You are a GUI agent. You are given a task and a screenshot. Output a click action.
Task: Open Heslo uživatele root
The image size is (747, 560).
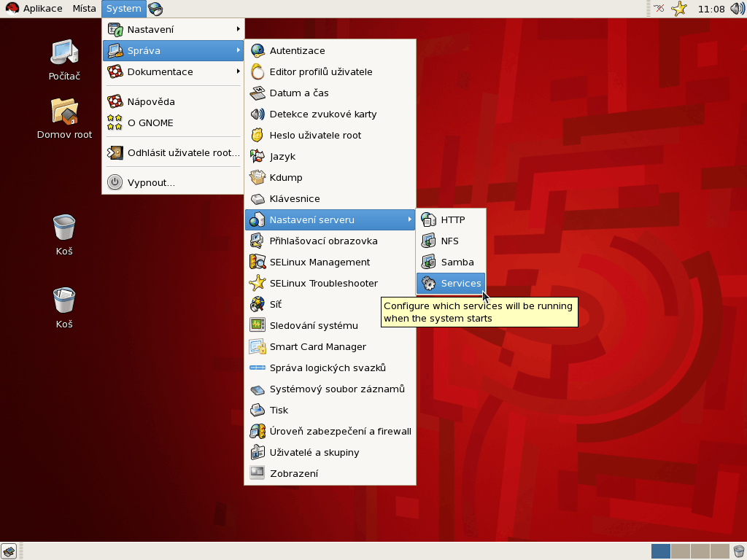330,135
